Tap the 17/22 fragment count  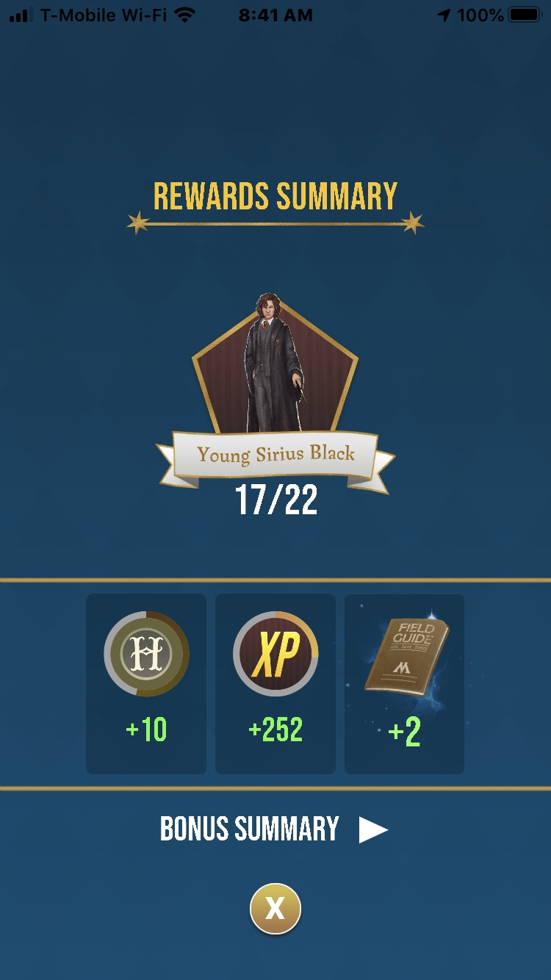(x=276, y=501)
